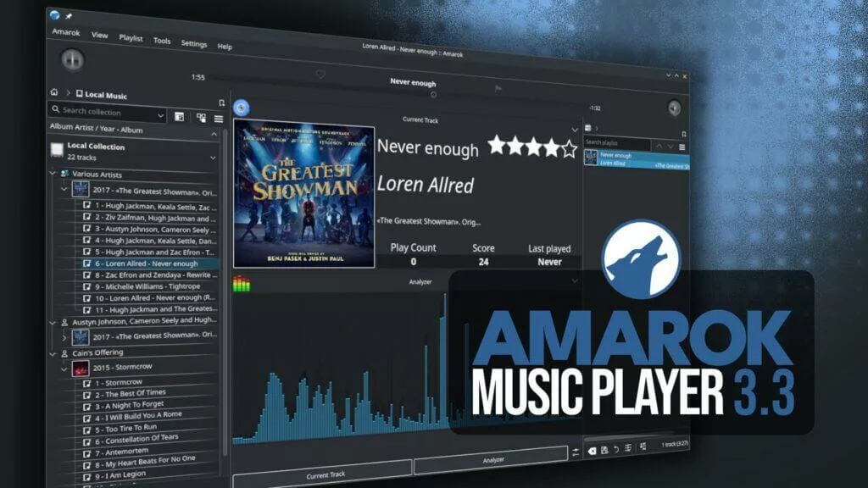Click the round blue Current Track applet icon
Image resolution: width=868 pixels, height=488 pixels.
(241, 108)
